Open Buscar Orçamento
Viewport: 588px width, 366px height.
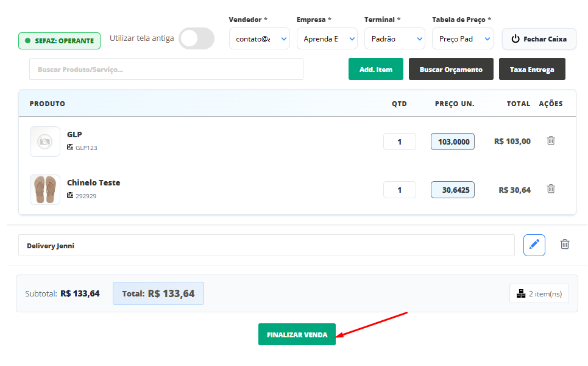tap(451, 70)
